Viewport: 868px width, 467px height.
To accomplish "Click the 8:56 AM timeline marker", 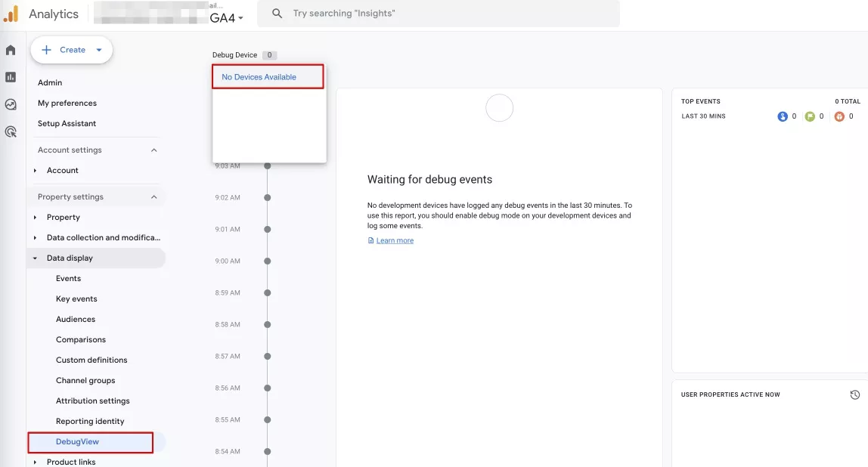I will (x=268, y=388).
